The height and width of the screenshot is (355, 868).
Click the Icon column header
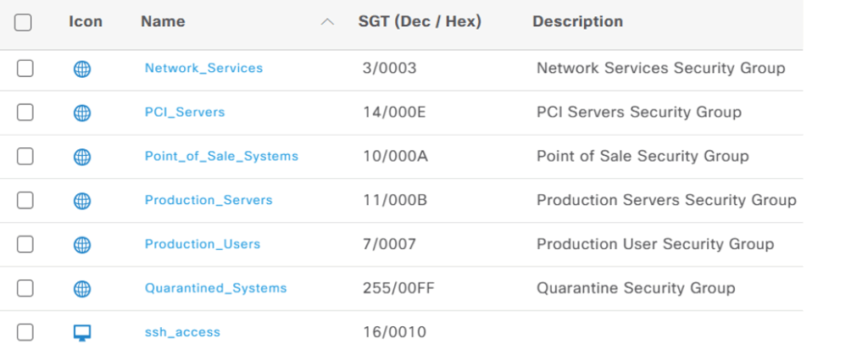click(86, 21)
